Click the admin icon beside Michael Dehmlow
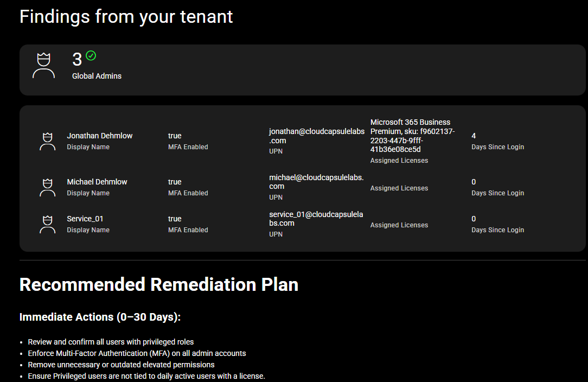This screenshot has height=382, width=588. (x=48, y=187)
